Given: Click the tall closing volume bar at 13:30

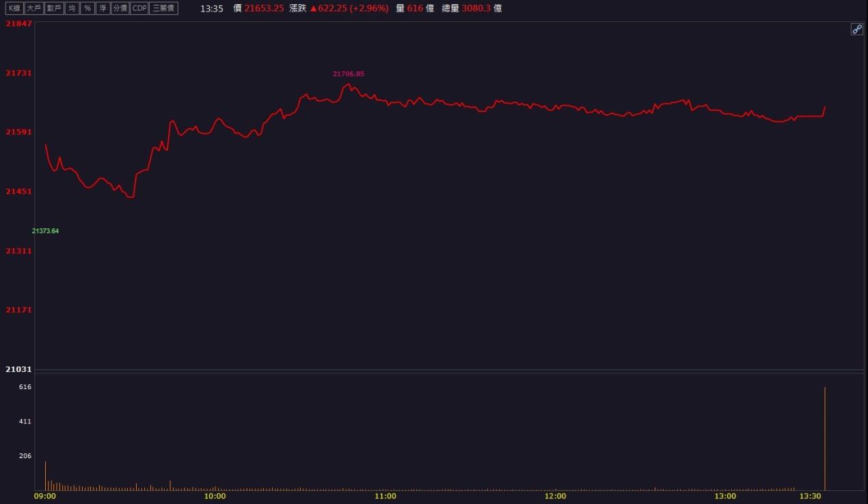Looking at the screenshot, I should click(x=825, y=439).
